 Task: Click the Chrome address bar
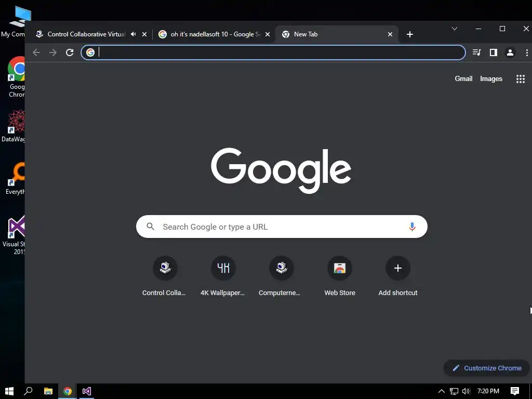[x=273, y=52]
